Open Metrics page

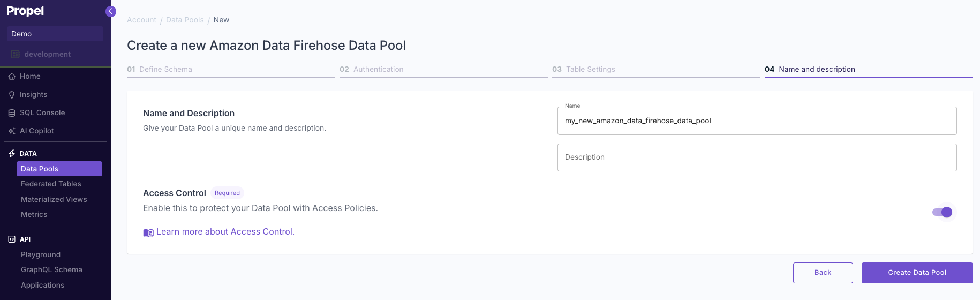tap(34, 215)
